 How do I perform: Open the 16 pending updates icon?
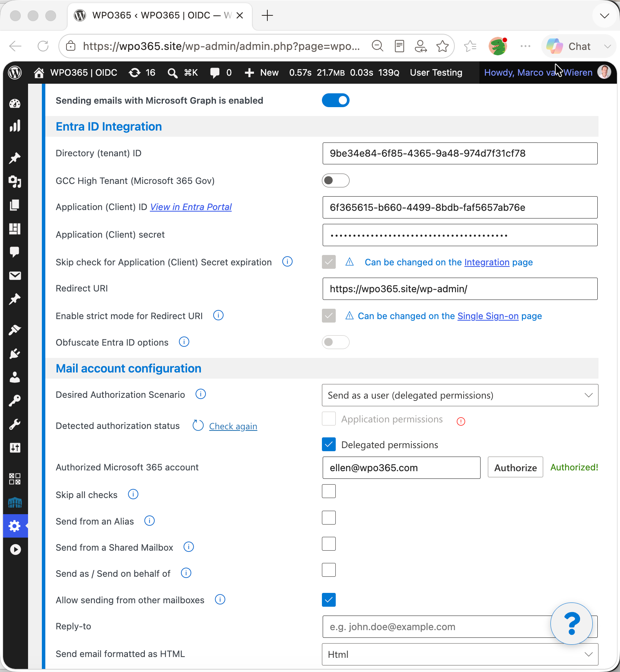[134, 73]
